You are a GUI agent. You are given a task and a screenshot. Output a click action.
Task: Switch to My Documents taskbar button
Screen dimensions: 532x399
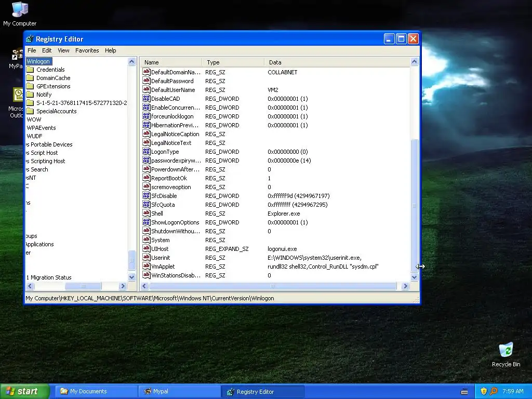(x=96, y=392)
